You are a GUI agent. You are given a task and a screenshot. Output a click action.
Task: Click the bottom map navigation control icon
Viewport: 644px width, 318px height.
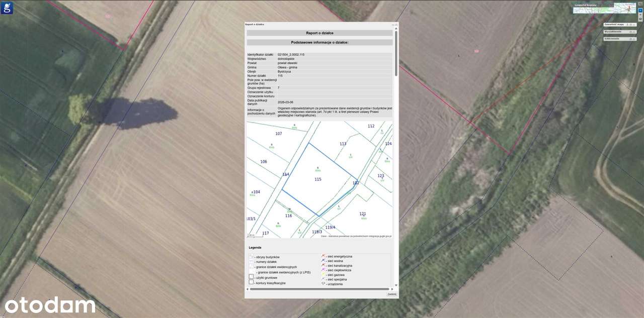tap(640, 19)
